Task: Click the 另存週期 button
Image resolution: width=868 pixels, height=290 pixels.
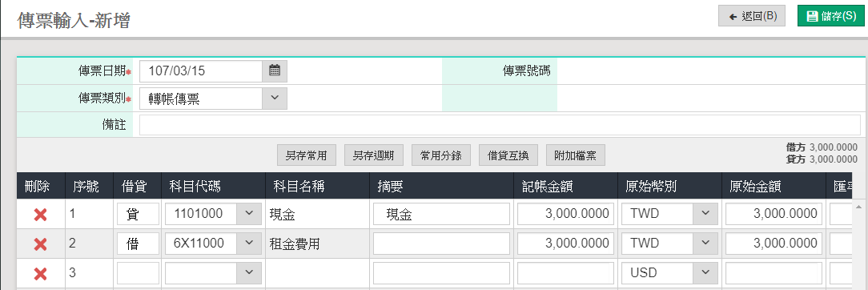Action: tap(374, 155)
